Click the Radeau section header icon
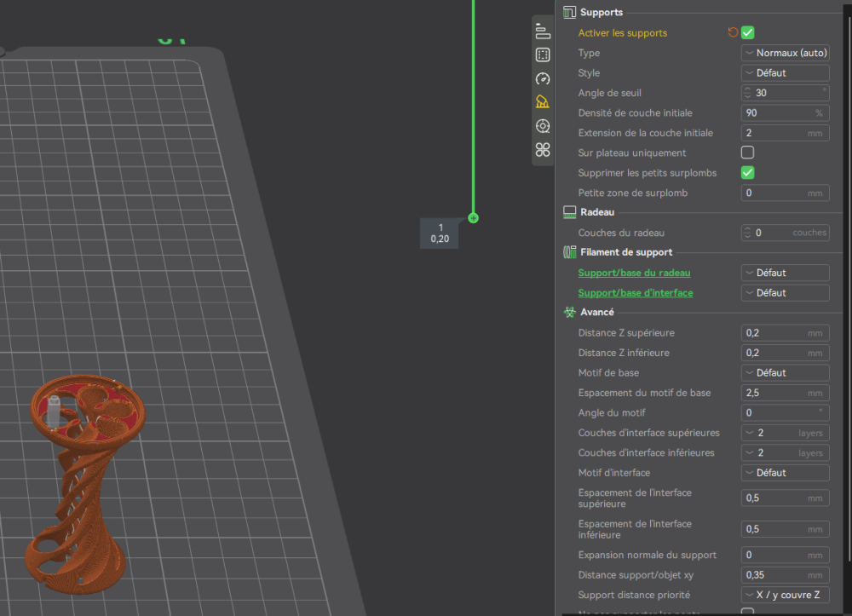This screenshot has width=852, height=616. 569,212
